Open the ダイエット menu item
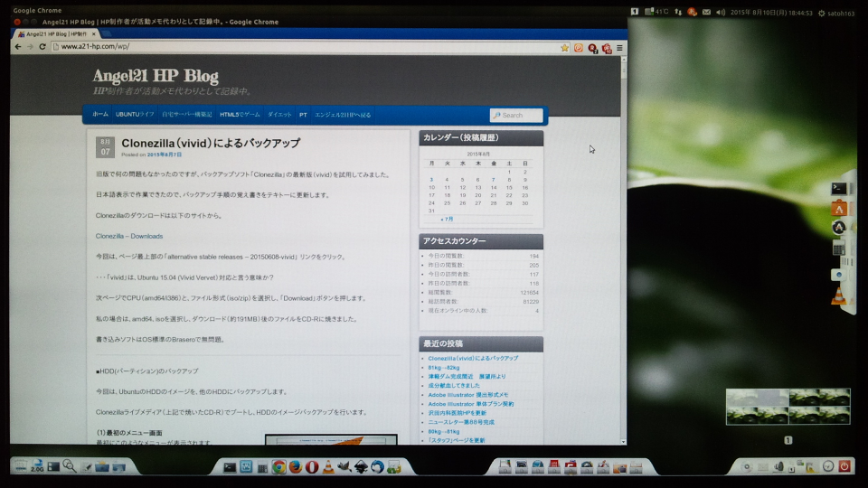The height and width of the screenshot is (488, 868). [x=279, y=115]
